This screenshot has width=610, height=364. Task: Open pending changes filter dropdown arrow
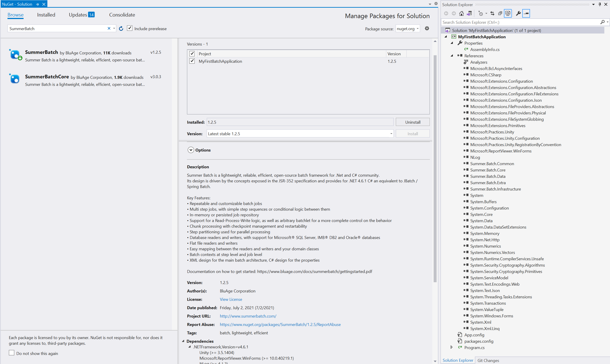(x=486, y=14)
